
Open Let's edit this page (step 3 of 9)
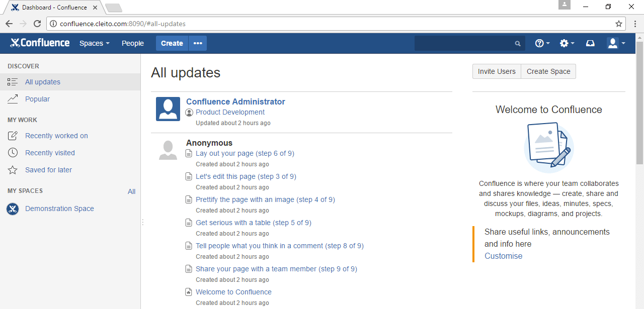tap(246, 176)
